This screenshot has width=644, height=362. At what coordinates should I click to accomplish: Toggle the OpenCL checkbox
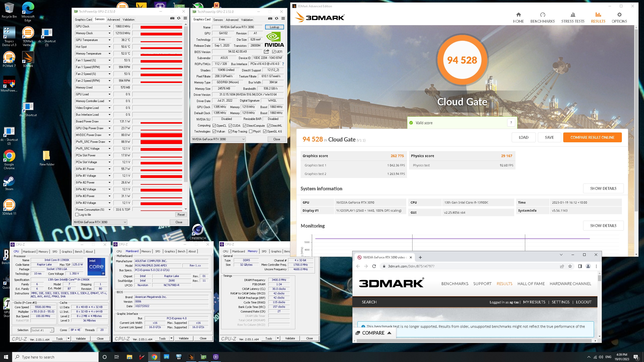[214, 126]
